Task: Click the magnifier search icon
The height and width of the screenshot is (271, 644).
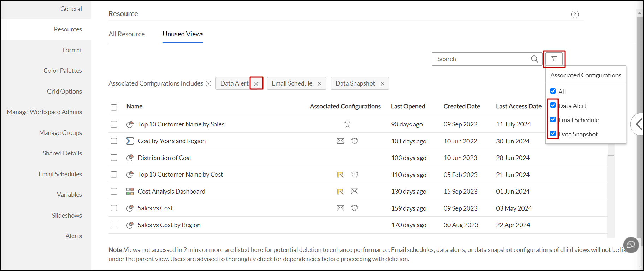Action: click(x=534, y=59)
